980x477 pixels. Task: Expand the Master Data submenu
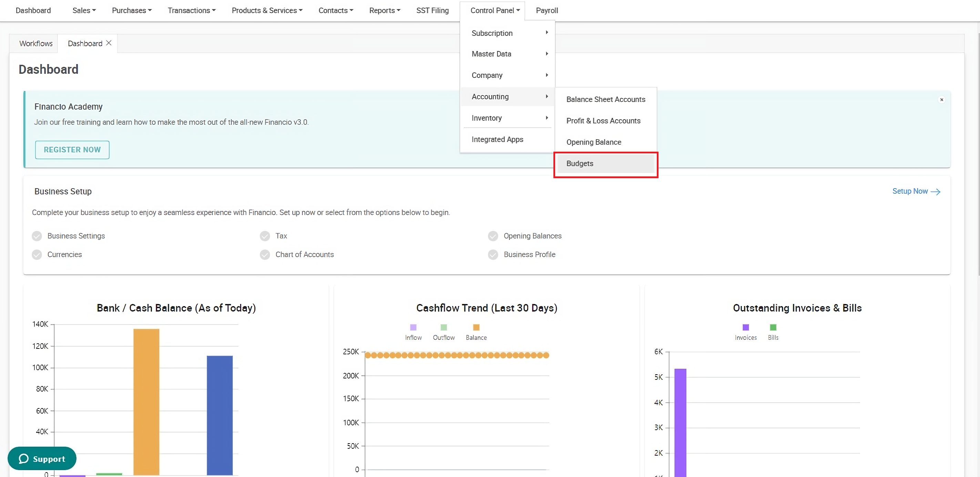507,54
